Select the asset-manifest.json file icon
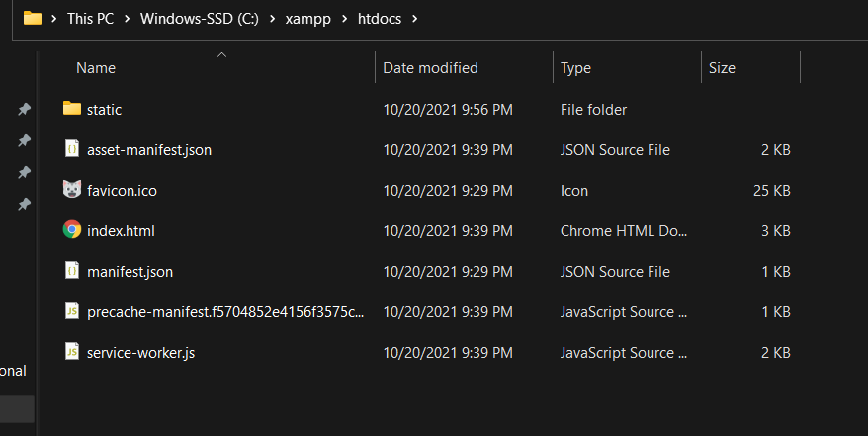 pos(72,149)
